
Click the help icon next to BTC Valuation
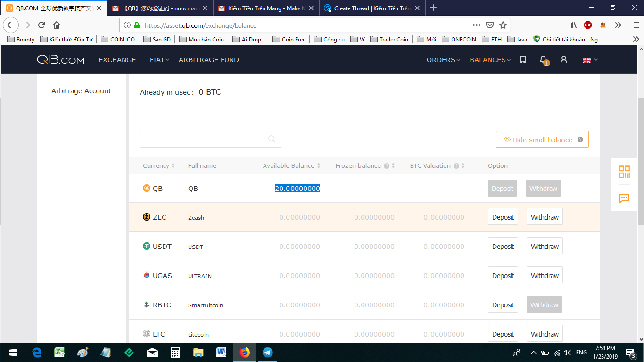click(456, 166)
